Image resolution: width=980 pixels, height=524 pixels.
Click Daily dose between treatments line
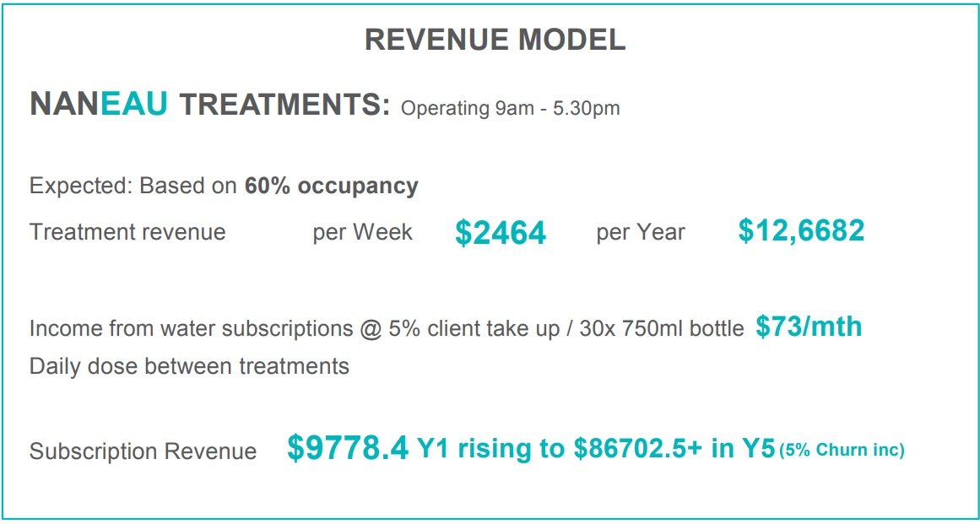pos(189,365)
